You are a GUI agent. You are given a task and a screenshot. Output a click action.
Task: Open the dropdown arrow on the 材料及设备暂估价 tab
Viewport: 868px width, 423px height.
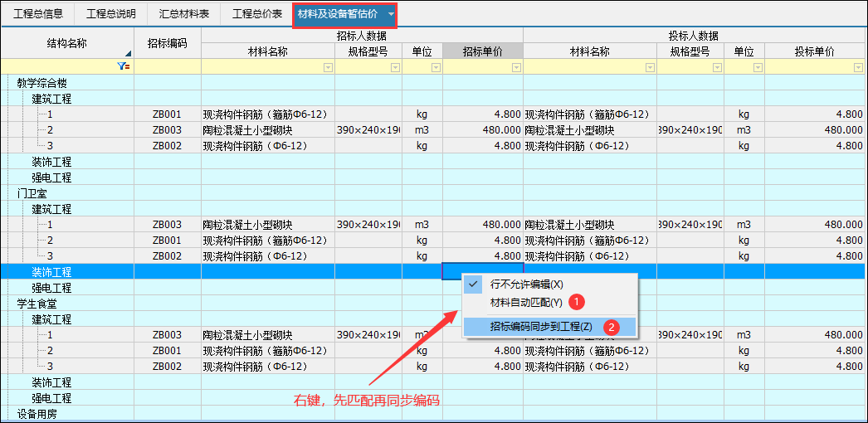coord(392,14)
